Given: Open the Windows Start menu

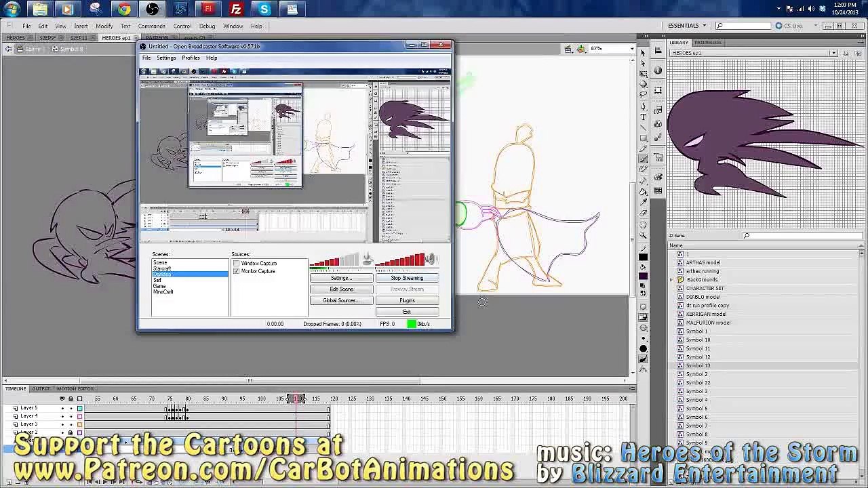Looking at the screenshot, I should coord(12,9).
